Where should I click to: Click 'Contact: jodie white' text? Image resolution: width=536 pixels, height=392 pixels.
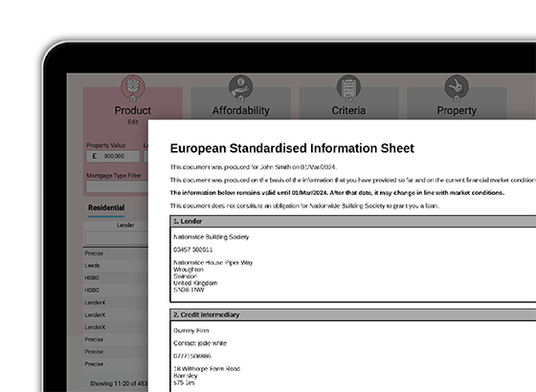click(x=200, y=343)
